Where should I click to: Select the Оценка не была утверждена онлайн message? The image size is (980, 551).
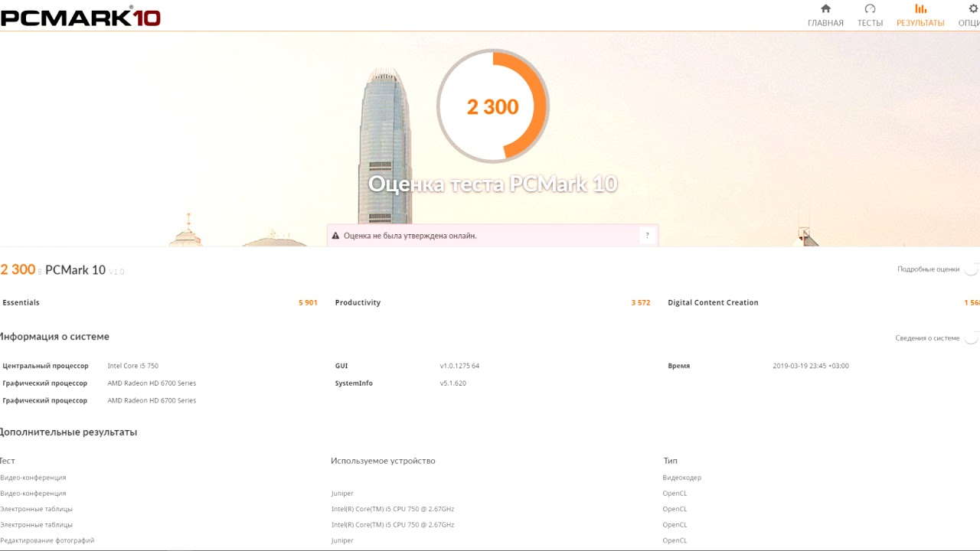tap(410, 236)
